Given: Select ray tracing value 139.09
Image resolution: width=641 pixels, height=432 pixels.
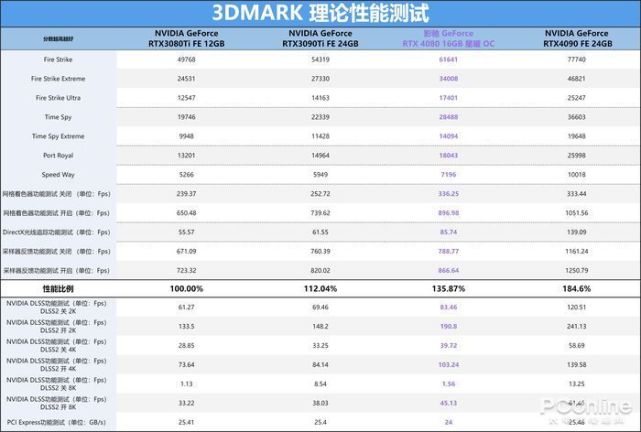Looking at the screenshot, I should click(x=577, y=232).
